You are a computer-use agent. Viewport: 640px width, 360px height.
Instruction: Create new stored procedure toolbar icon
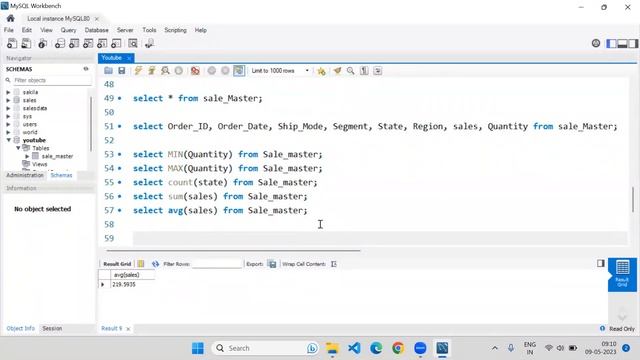(x=102, y=43)
